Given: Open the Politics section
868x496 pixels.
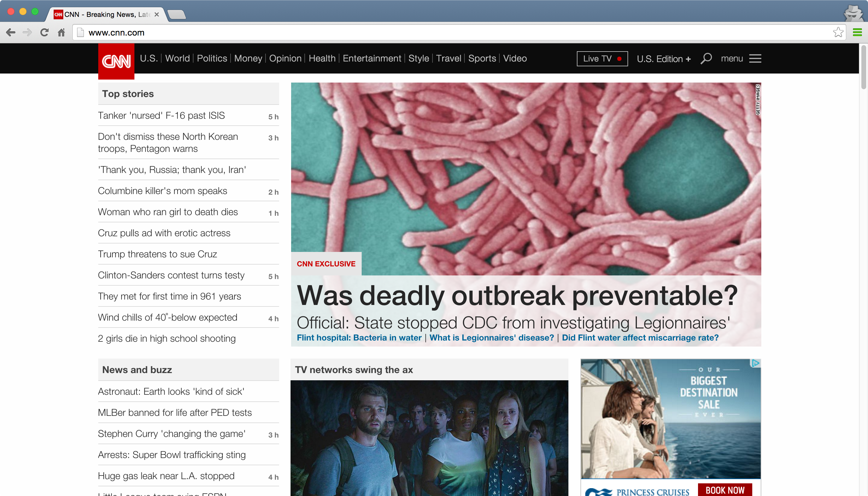Looking at the screenshot, I should 212,58.
